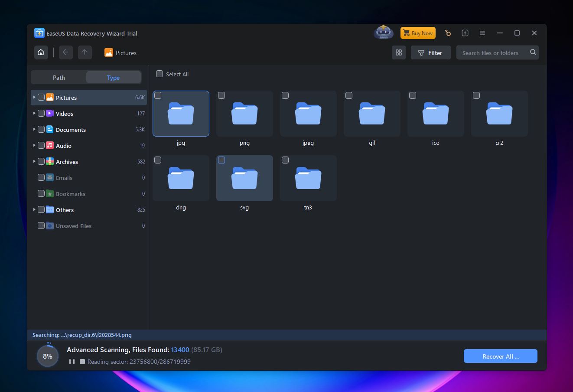The width and height of the screenshot is (573, 392).
Task: Click the search magnifier icon
Action: tap(533, 52)
